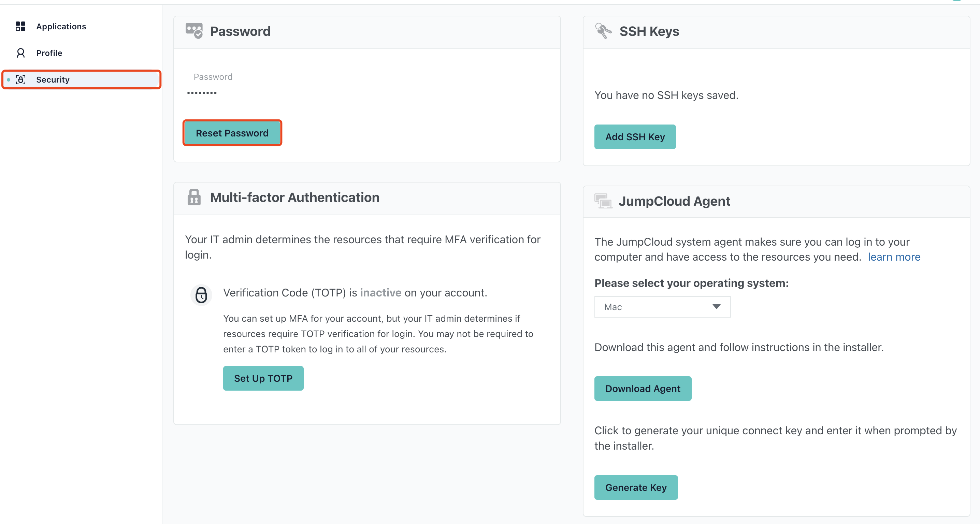
Task: Click the 'Click to generate your unique connect key' text
Action: [776, 438]
